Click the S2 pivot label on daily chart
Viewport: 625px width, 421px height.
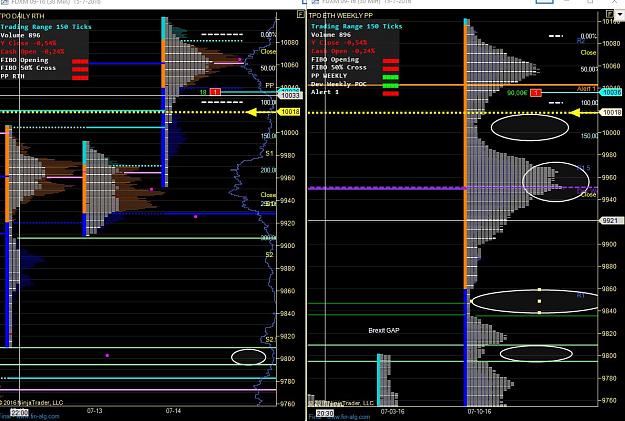(x=269, y=254)
